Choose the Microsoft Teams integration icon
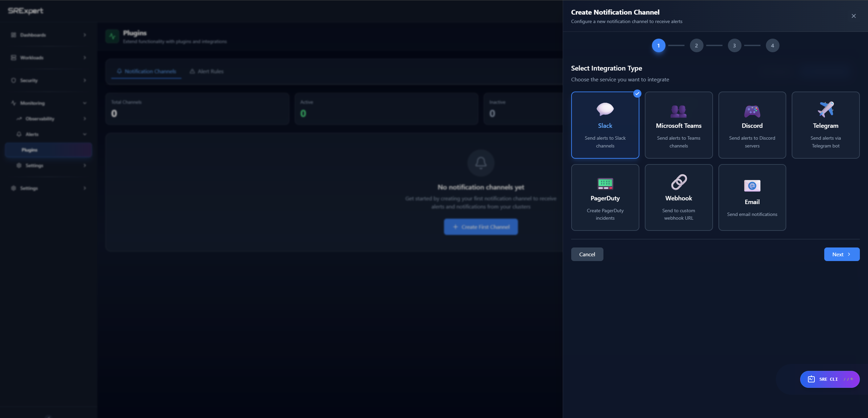 (x=678, y=111)
